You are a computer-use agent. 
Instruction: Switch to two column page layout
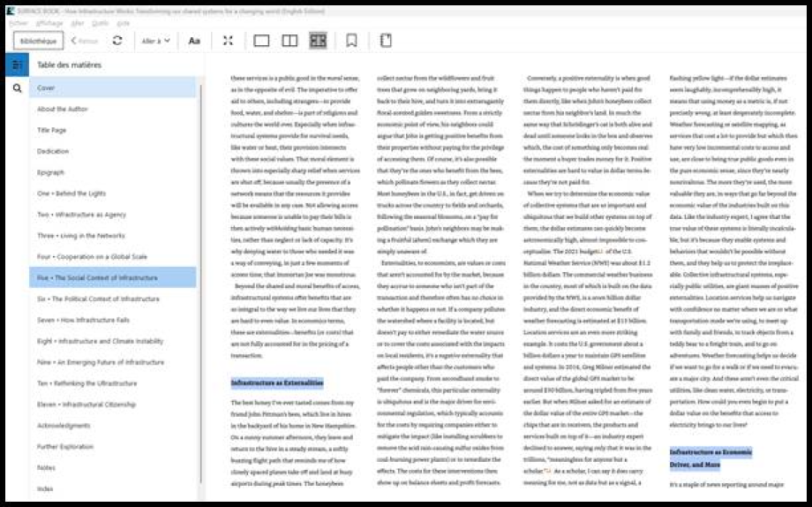click(x=289, y=41)
